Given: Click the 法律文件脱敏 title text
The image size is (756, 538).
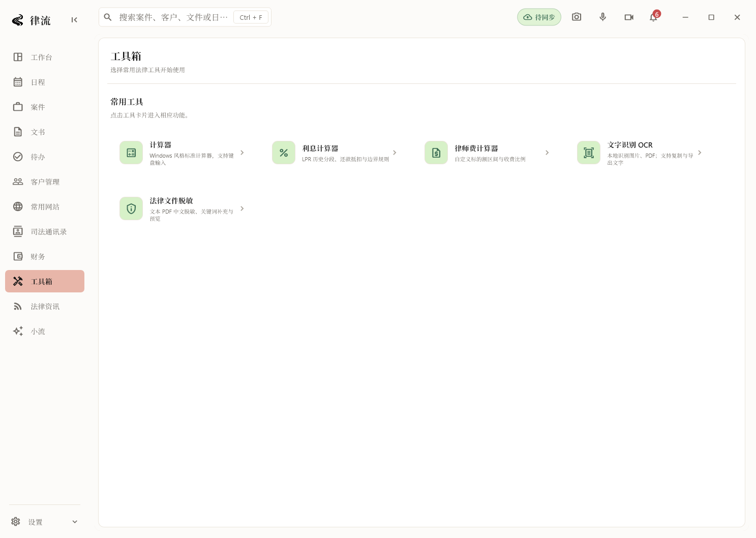Looking at the screenshot, I should tap(171, 201).
